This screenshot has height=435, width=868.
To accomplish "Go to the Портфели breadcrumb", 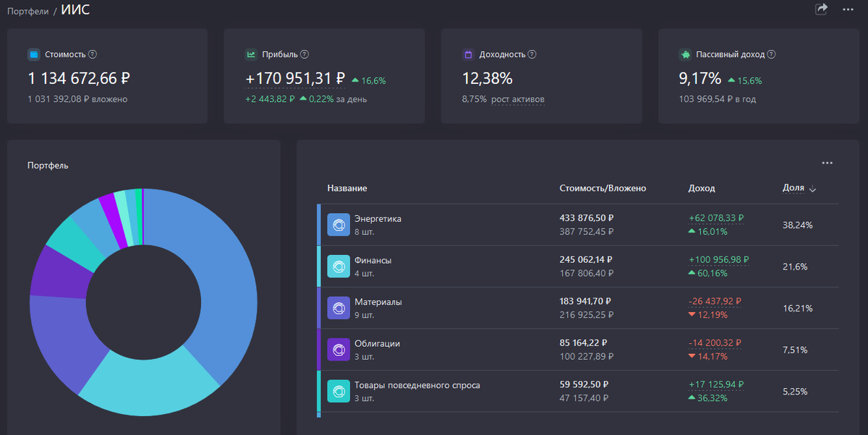I will click(x=27, y=12).
